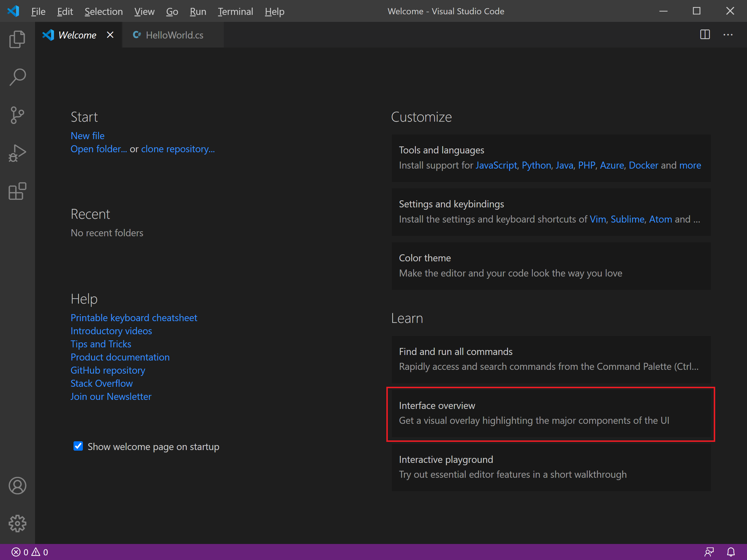Click the feedback icon in status bar

[709, 552]
